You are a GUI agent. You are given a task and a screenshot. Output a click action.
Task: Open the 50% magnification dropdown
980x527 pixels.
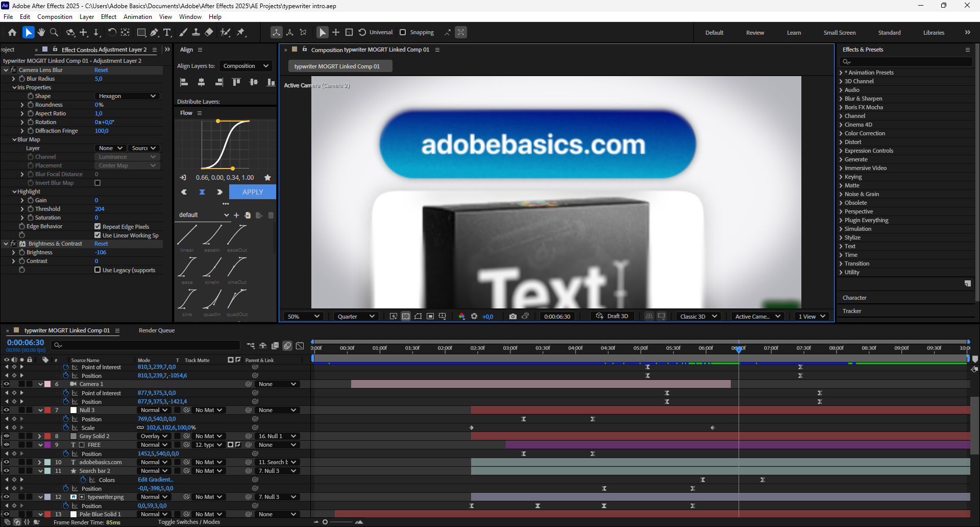304,317
